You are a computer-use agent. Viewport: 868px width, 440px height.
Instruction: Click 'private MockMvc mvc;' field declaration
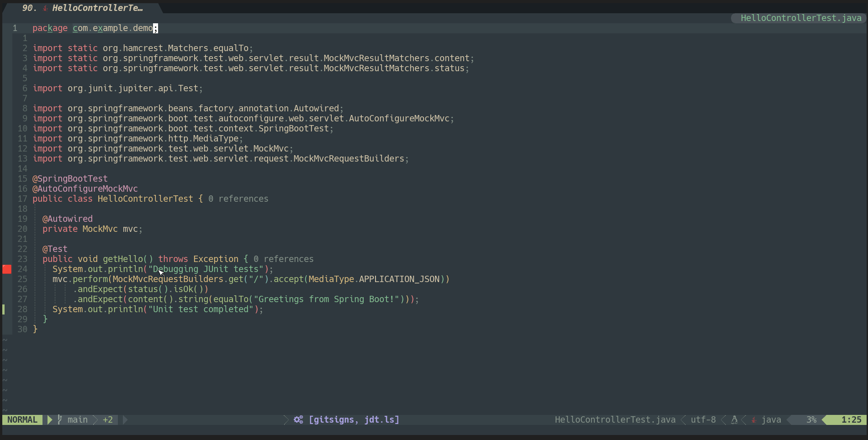click(92, 229)
